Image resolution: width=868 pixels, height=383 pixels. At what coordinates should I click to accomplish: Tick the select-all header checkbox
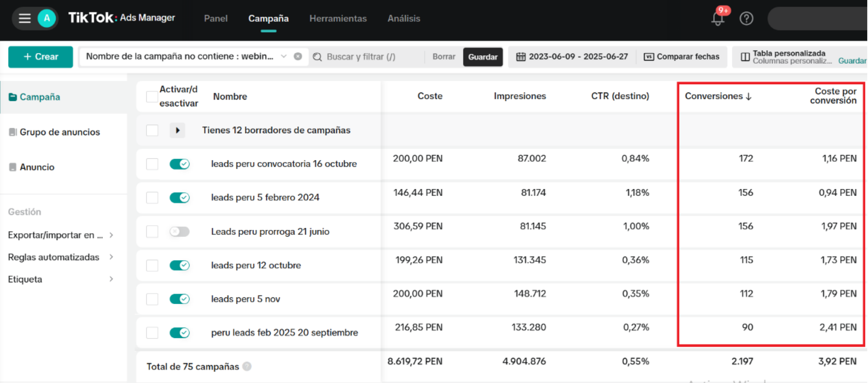(152, 96)
